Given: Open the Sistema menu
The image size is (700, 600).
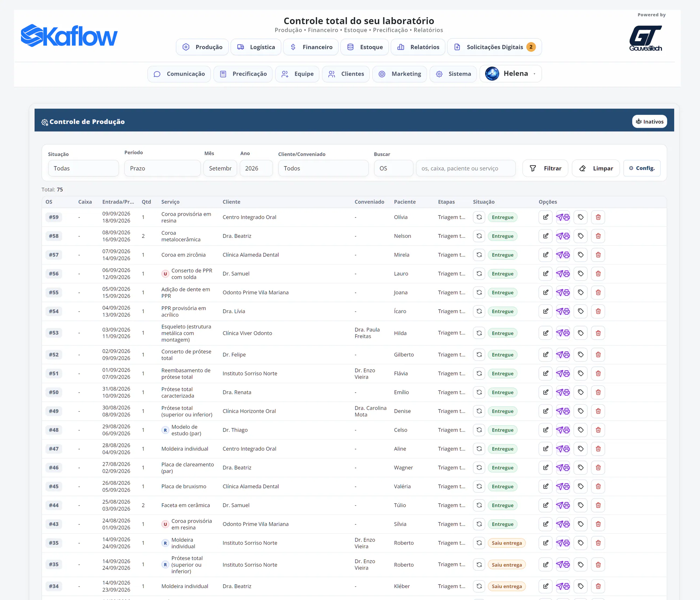Looking at the screenshot, I should tap(453, 74).
